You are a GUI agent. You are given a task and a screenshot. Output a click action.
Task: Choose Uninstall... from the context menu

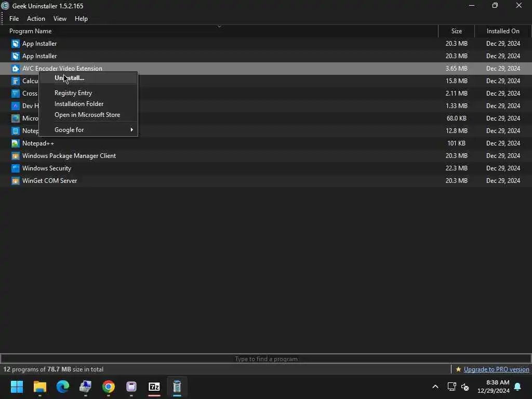88,78
